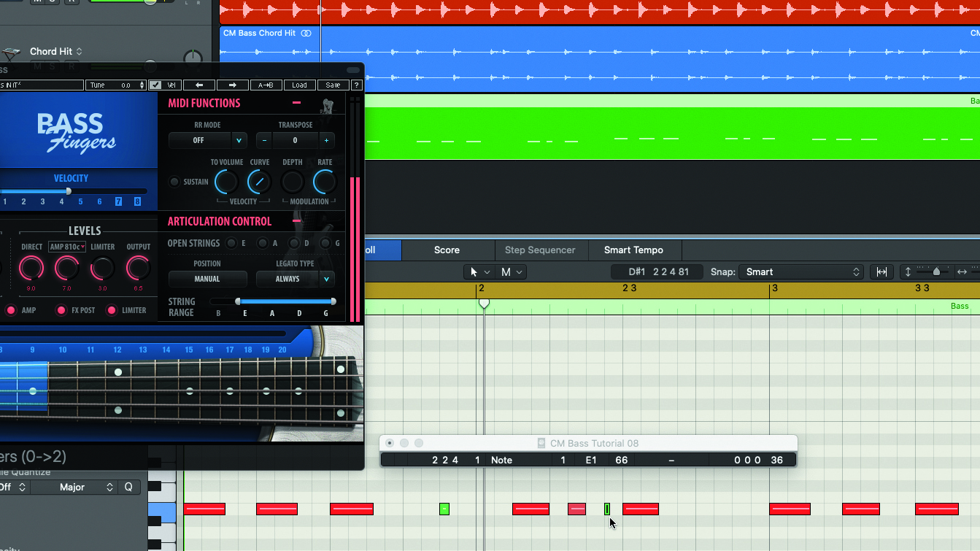Toggle open string G
980x551 pixels.
(x=326, y=243)
